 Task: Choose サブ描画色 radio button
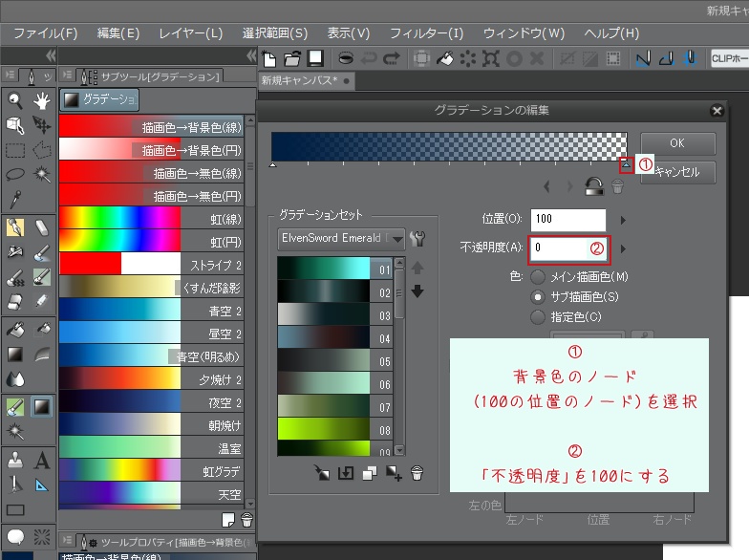538,296
